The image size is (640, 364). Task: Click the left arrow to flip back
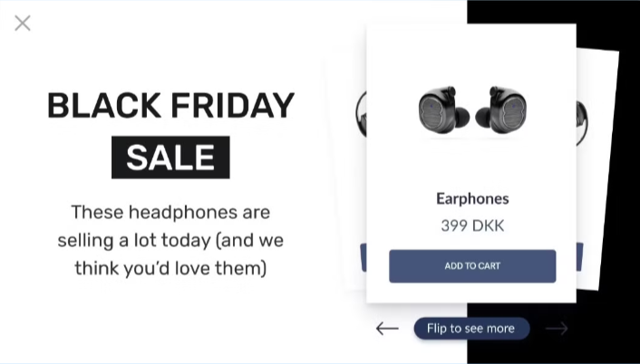[x=387, y=329]
